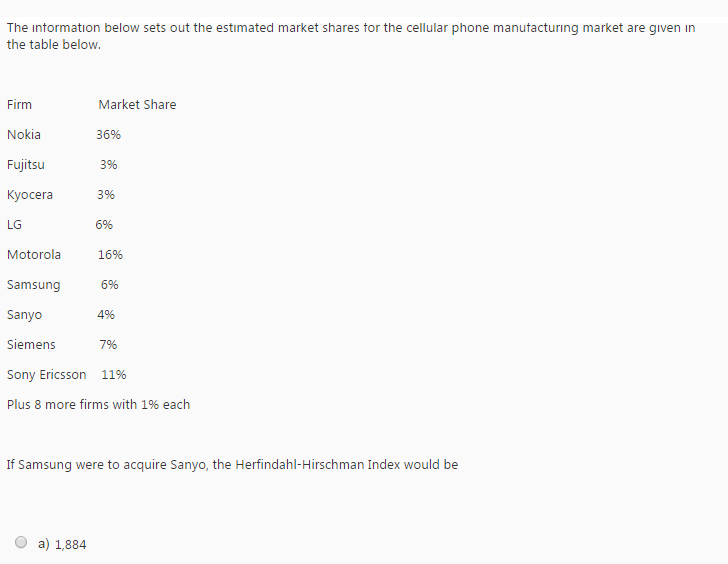728x564 pixels.
Task: Click Samsung's 6% market share value
Action: tap(110, 285)
